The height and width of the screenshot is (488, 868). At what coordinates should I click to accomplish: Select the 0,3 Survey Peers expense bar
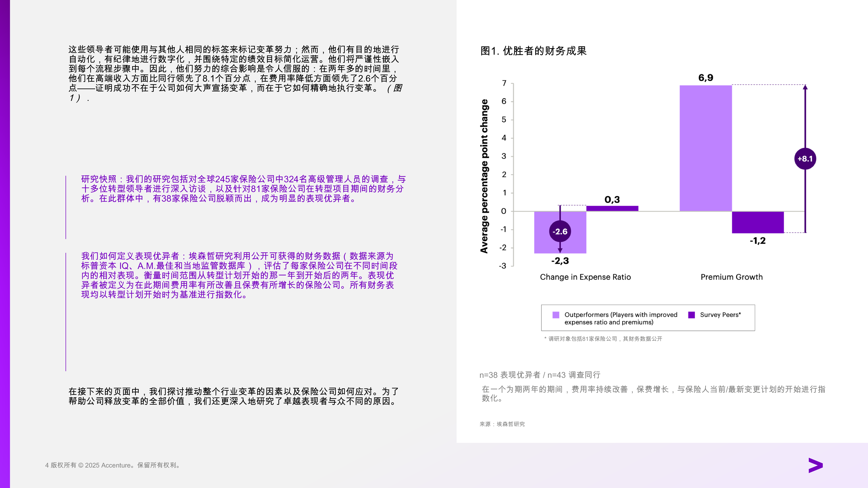click(x=612, y=208)
